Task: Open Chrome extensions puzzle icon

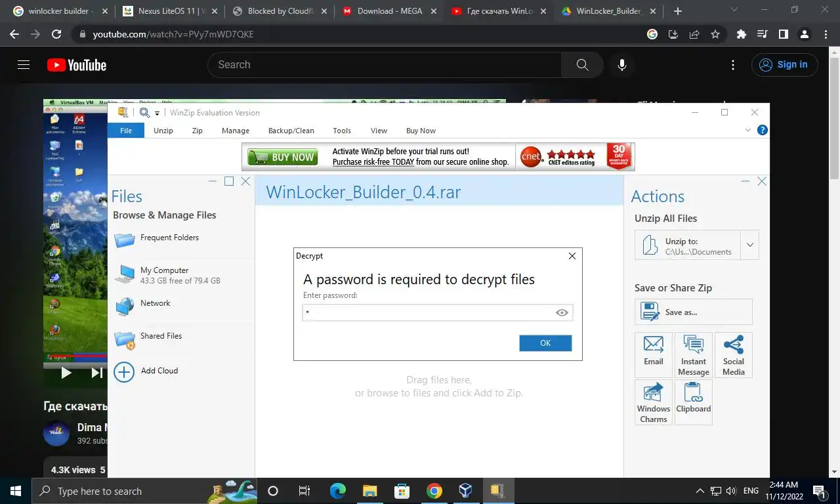Action: (742, 34)
